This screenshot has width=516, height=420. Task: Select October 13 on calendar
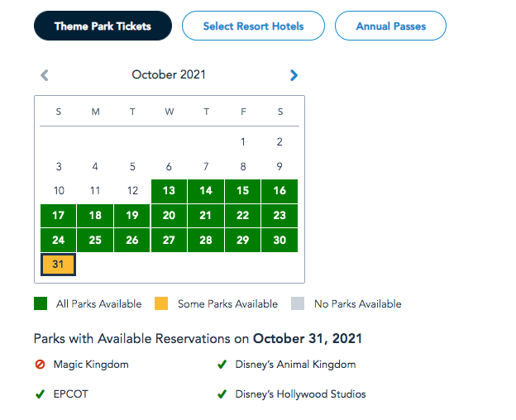[x=169, y=191]
